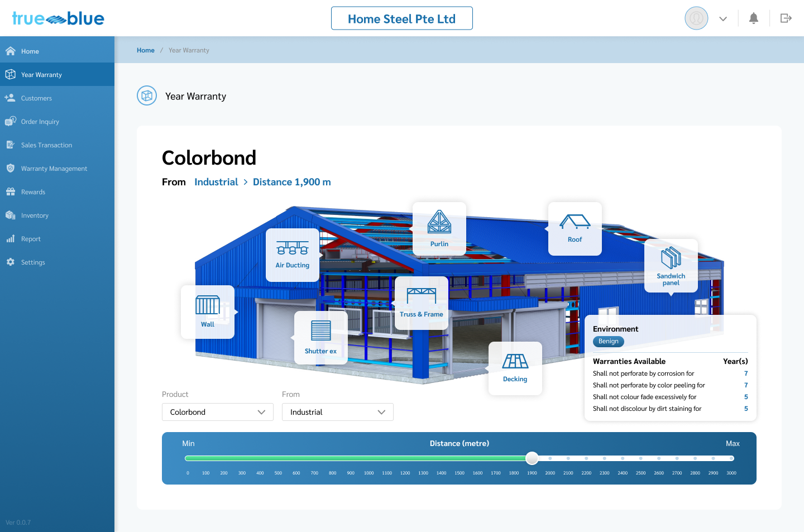Click the Inventory sidebar icon
Screen dimensions: 804x532
pos(10,215)
